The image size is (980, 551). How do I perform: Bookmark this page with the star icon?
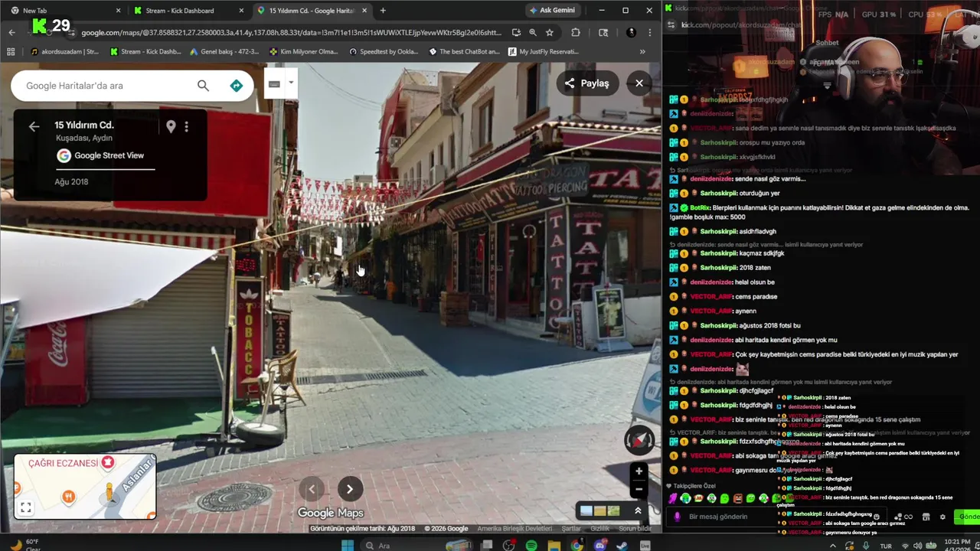550,32
